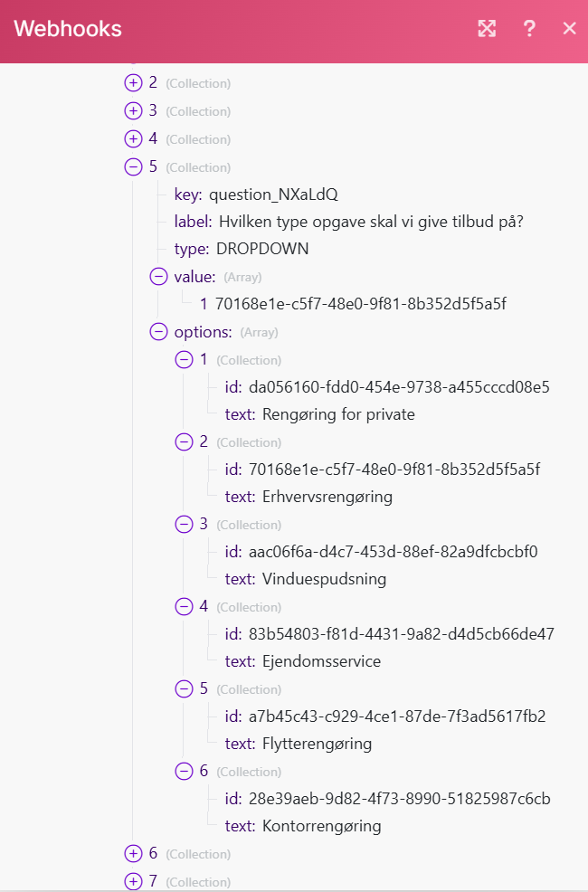588x892 pixels.
Task: Click the fullscreen expand icon in header
Action: [x=487, y=29]
